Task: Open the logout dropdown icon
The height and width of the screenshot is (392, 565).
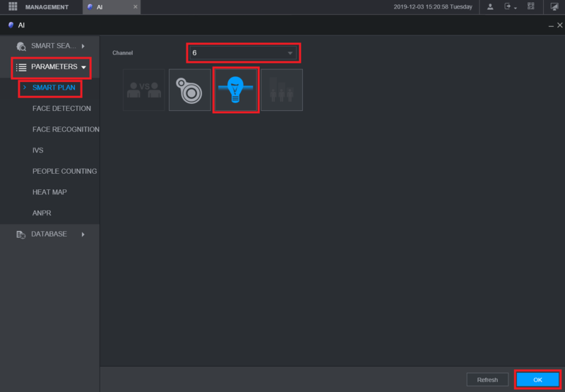Action: [x=510, y=6]
